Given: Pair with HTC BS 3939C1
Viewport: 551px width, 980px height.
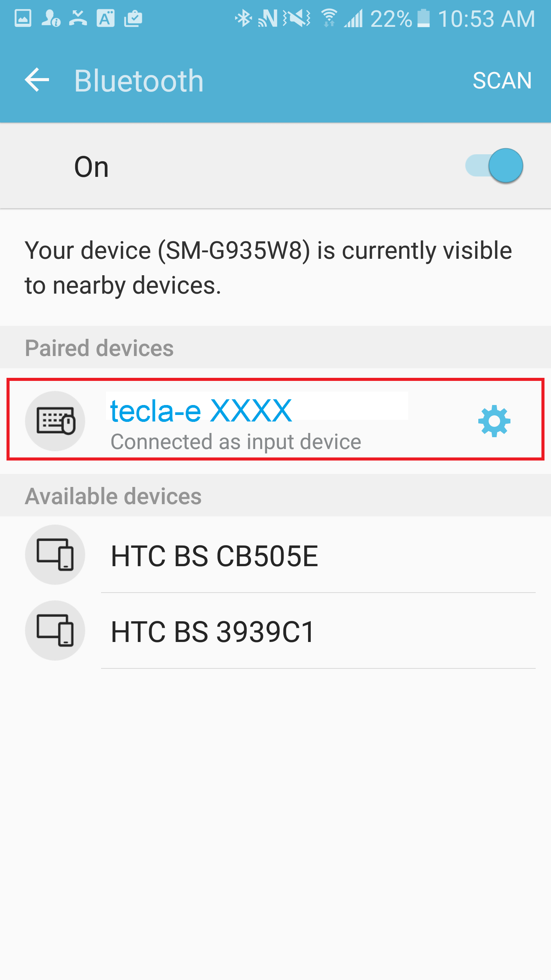Looking at the screenshot, I should [x=213, y=631].
